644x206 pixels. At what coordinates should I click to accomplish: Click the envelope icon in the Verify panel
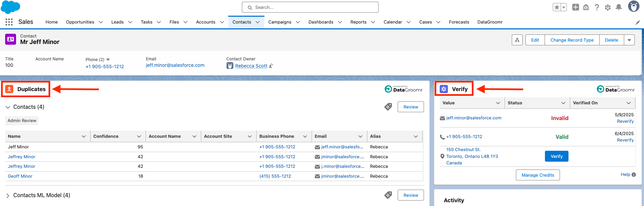click(442, 118)
